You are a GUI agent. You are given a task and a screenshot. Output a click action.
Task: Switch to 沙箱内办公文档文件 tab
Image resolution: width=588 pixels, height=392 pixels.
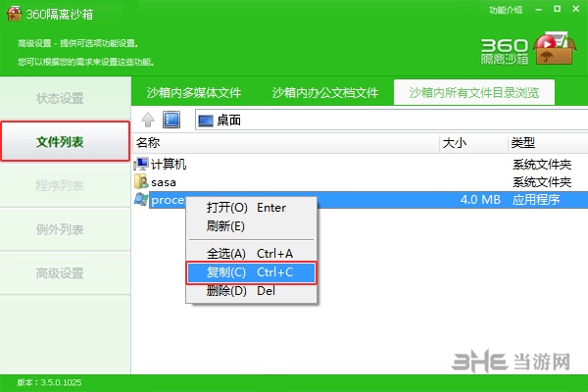[x=325, y=93]
